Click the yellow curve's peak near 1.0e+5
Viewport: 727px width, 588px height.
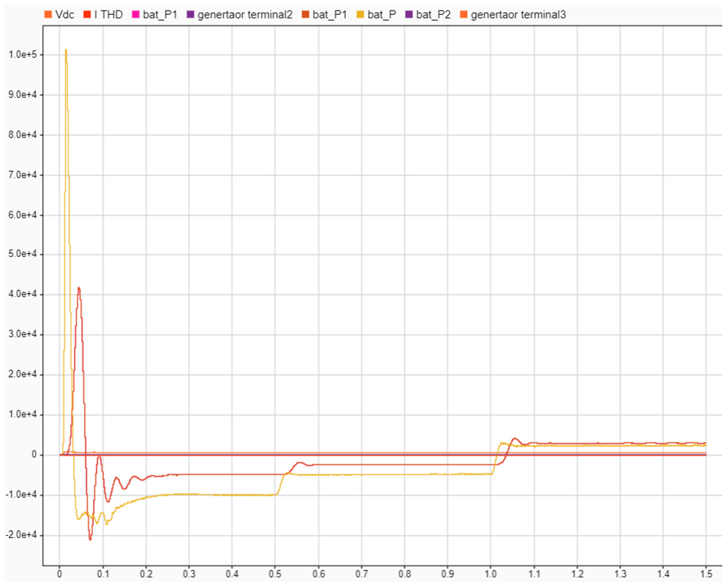66,50
